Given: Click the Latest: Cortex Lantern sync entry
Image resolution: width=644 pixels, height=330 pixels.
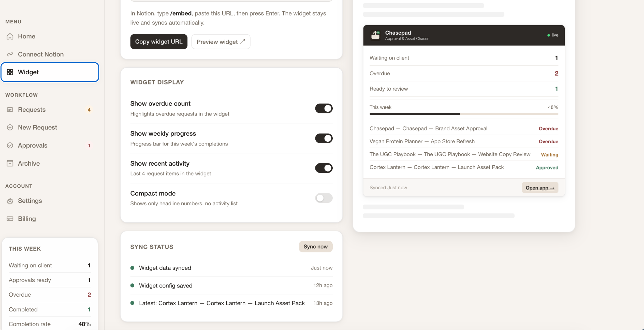Looking at the screenshot, I should [231, 303].
